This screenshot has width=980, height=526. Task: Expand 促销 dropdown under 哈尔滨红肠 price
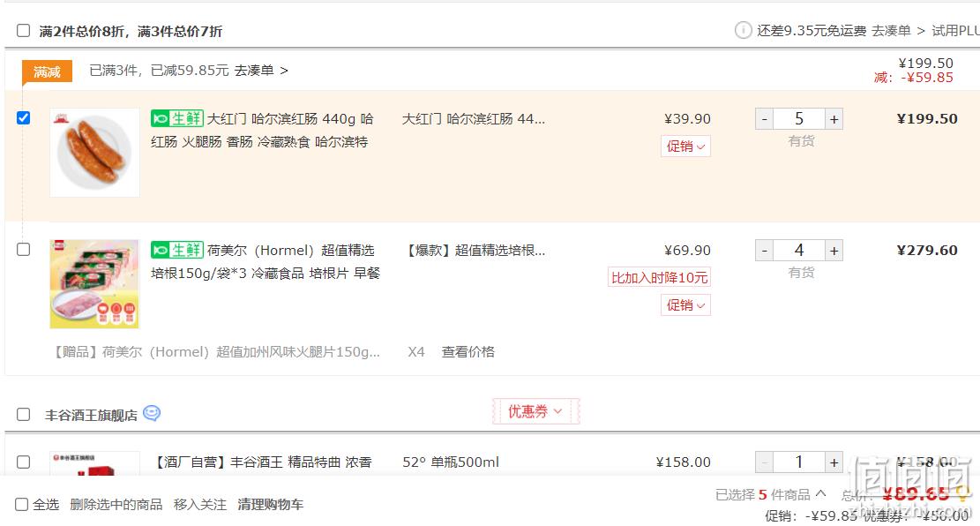click(x=685, y=146)
